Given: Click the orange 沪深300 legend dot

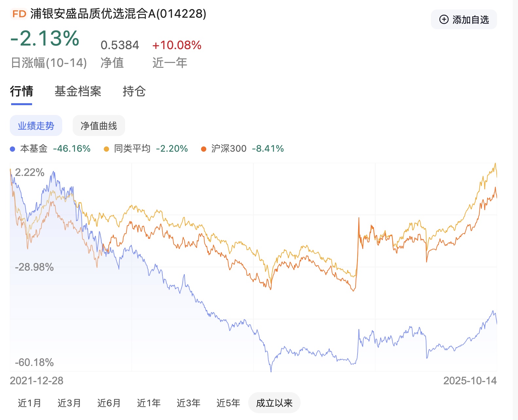Looking at the screenshot, I should pos(204,149).
